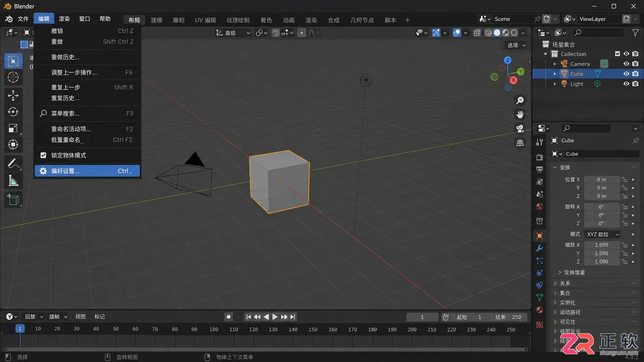This screenshot has width=644, height=362.
Task: Toggle camera view with the camera icon
Action: click(x=520, y=129)
